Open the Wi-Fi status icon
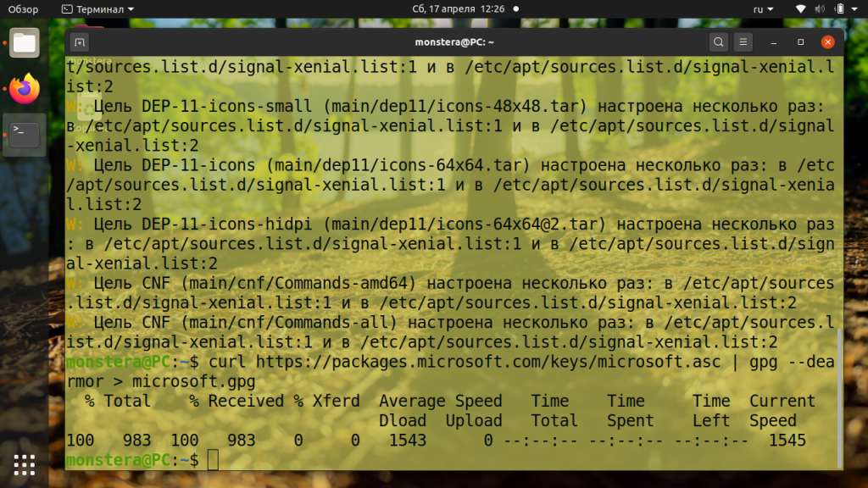The width and height of the screenshot is (868, 488). click(799, 8)
